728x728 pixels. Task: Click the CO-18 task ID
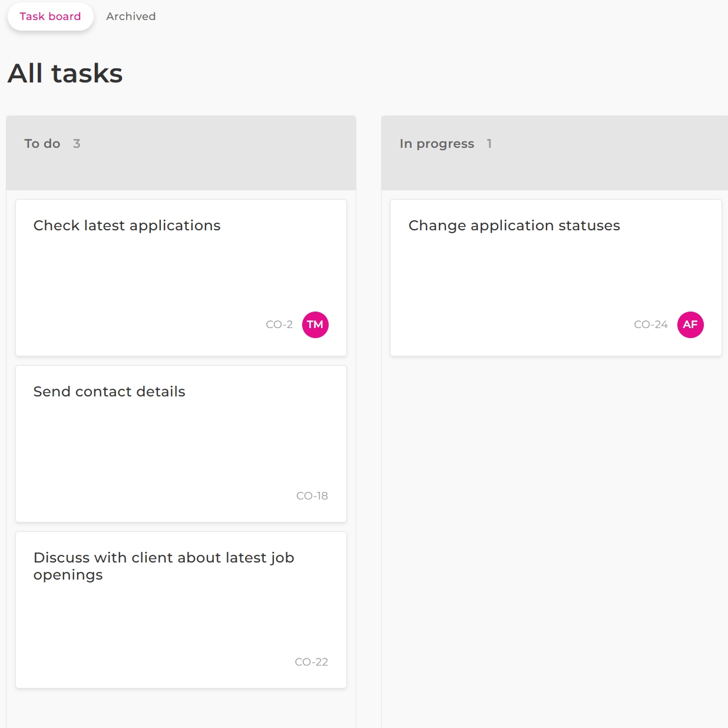[312, 496]
